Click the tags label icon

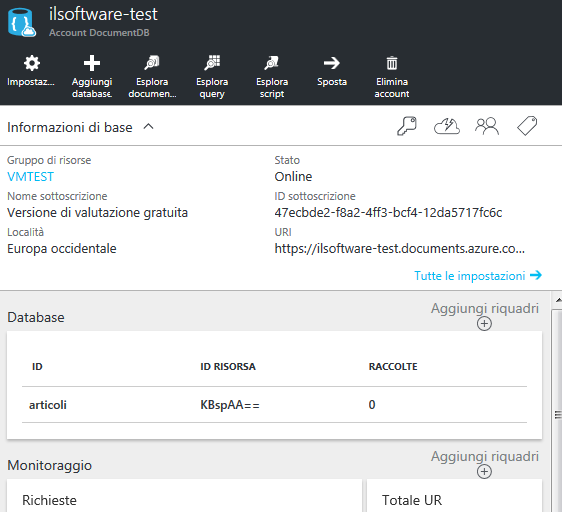pos(527,126)
